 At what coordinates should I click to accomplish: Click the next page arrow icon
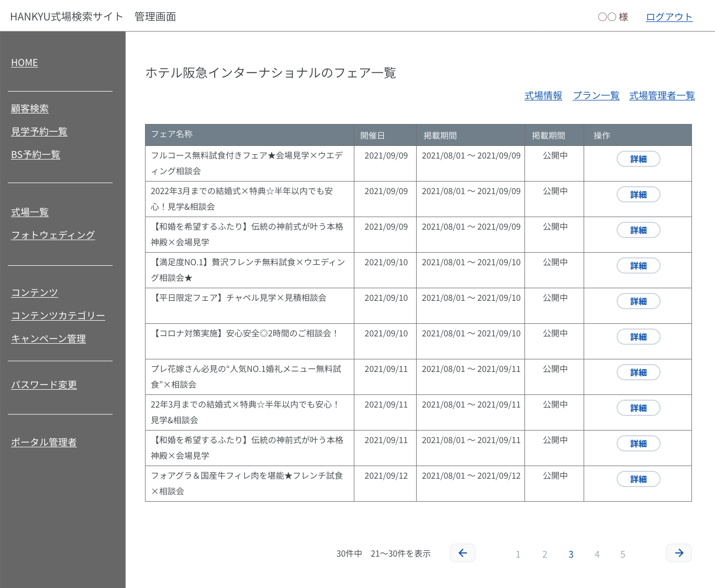tap(678, 553)
